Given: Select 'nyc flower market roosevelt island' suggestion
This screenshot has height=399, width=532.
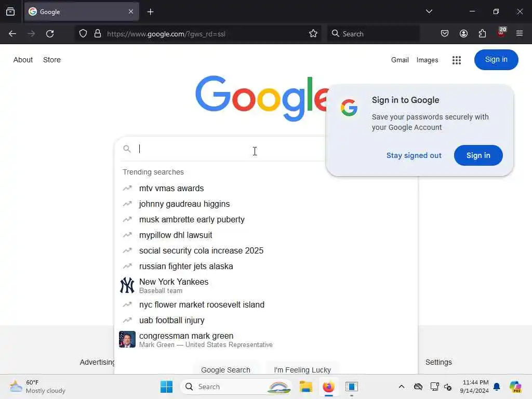Looking at the screenshot, I should point(267,304).
